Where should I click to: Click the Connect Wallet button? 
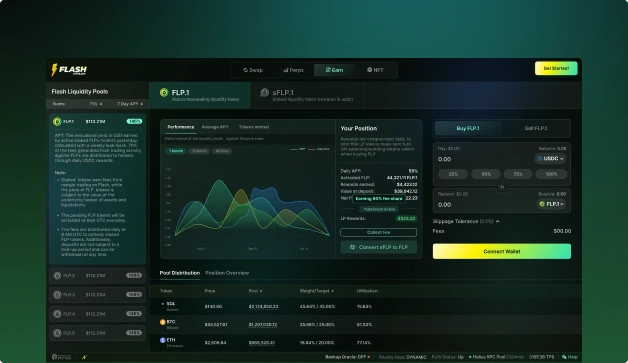(x=502, y=251)
